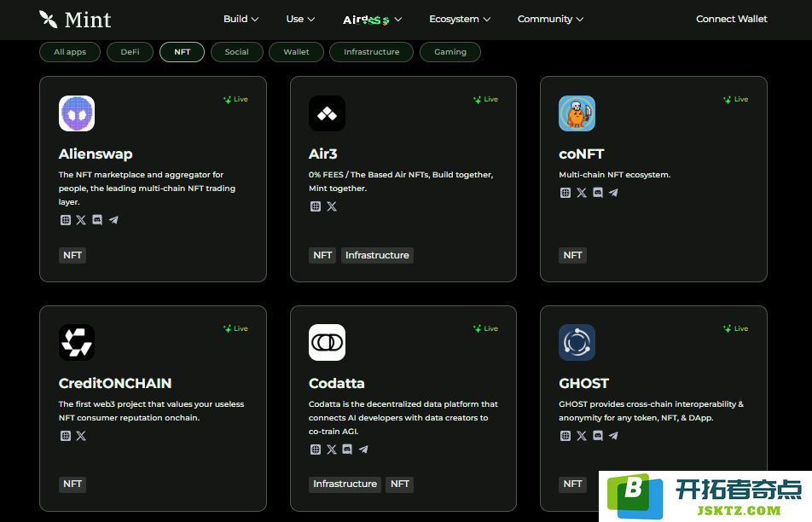Click the CreditONCHAIN app logo
812x522 pixels.
[77, 342]
